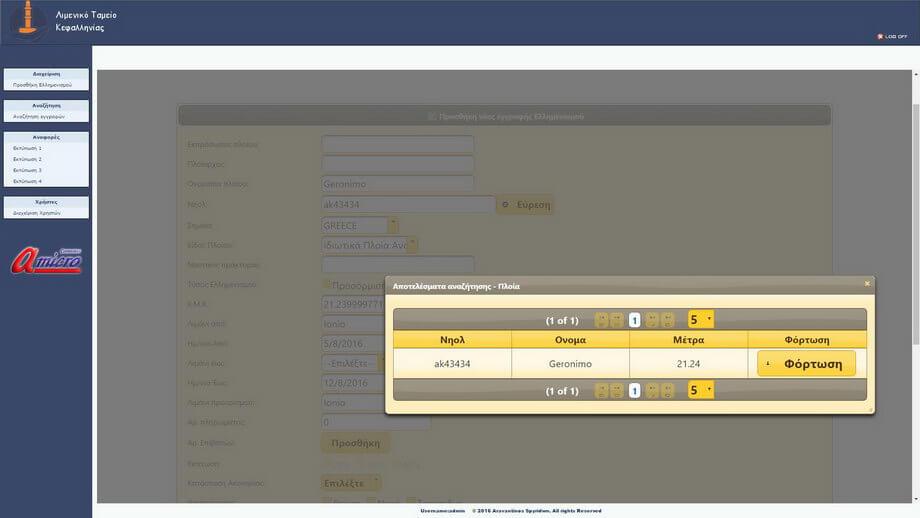
Task: Sort results by Μέτρα column header
Action: [688, 340]
